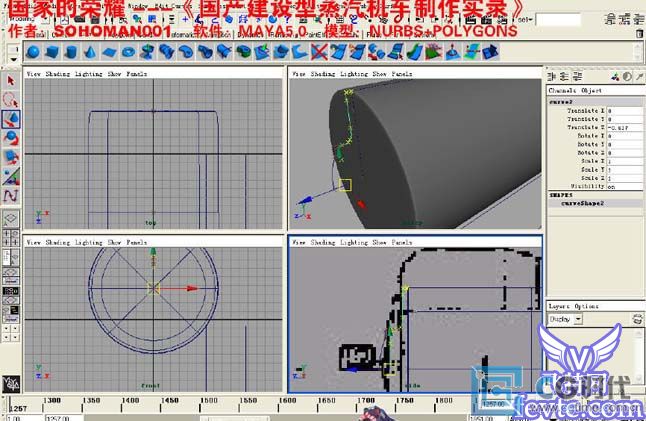Open Lighting menu of the front view panel
The height and width of the screenshot is (421, 646).
pyautogui.click(x=89, y=243)
